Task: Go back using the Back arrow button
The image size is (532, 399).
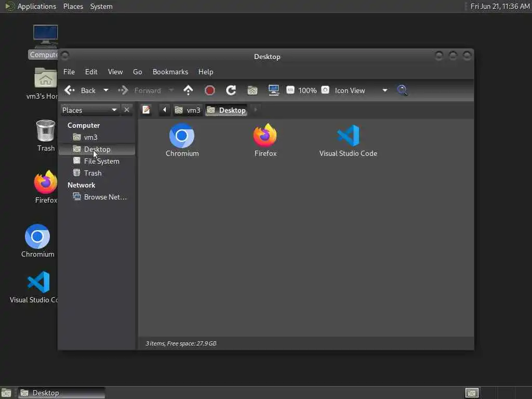Action: click(x=80, y=90)
